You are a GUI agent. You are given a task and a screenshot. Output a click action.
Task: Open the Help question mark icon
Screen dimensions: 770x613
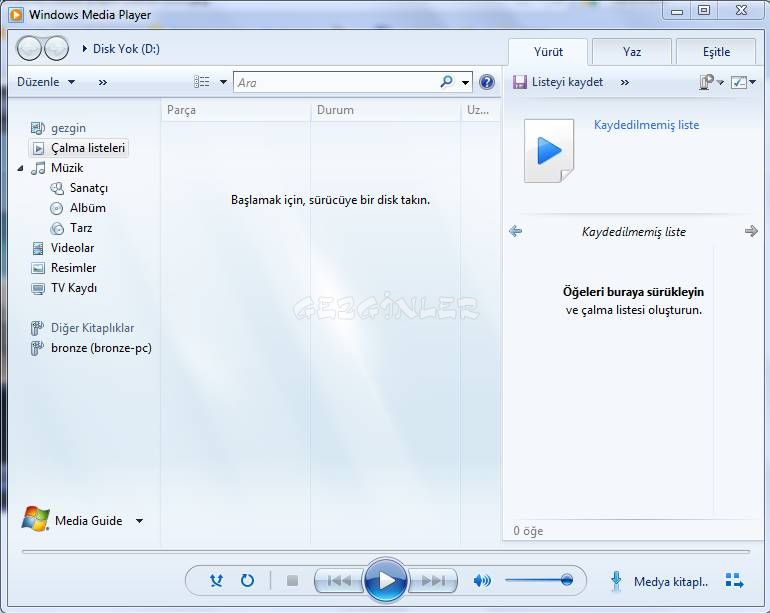(487, 82)
